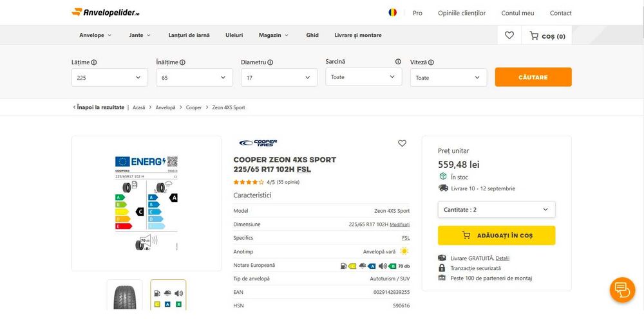Viewport: 644px width, 319px height.
Task: Click the Romanian flag language icon
Action: (x=392, y=12)
